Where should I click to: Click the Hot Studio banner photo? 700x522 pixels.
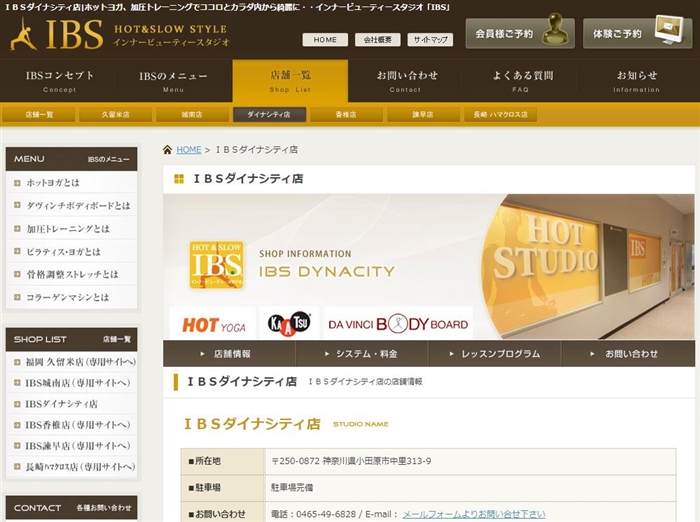pos(587,267)
